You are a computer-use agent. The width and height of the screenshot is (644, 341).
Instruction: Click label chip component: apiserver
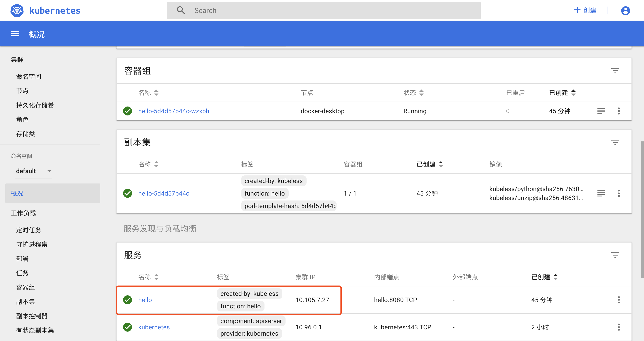pos(251,321)
